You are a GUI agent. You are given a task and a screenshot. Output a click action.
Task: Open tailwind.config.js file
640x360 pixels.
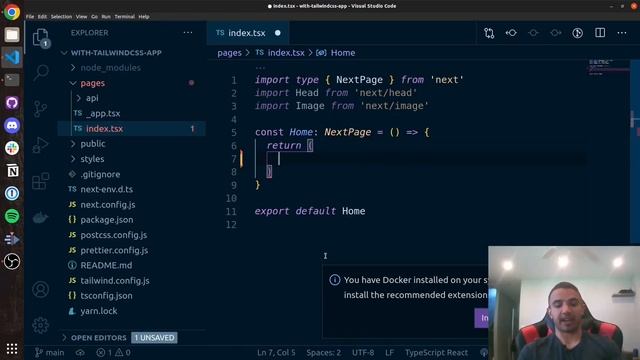pyautogui.click(x=115, y=281)
